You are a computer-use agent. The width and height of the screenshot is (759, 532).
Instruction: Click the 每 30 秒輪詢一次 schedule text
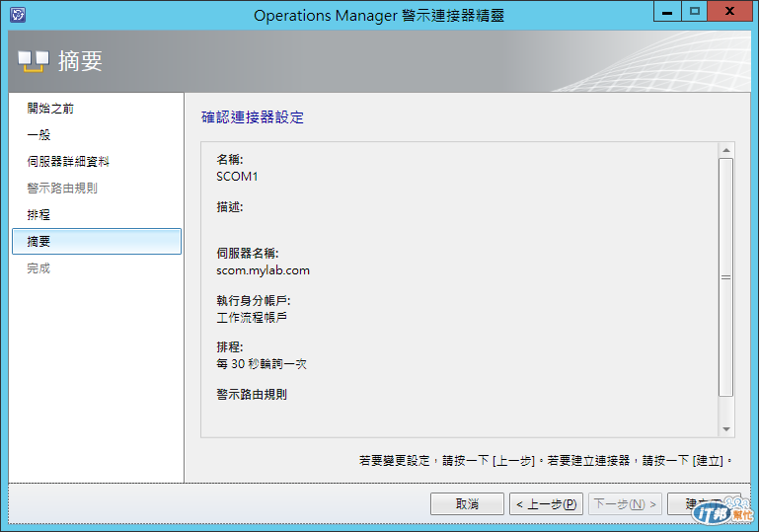262,364
